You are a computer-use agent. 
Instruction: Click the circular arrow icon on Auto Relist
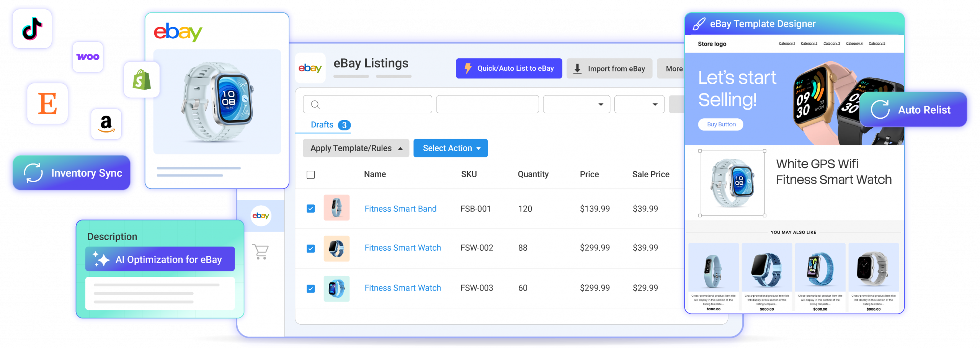coord(880,109)
